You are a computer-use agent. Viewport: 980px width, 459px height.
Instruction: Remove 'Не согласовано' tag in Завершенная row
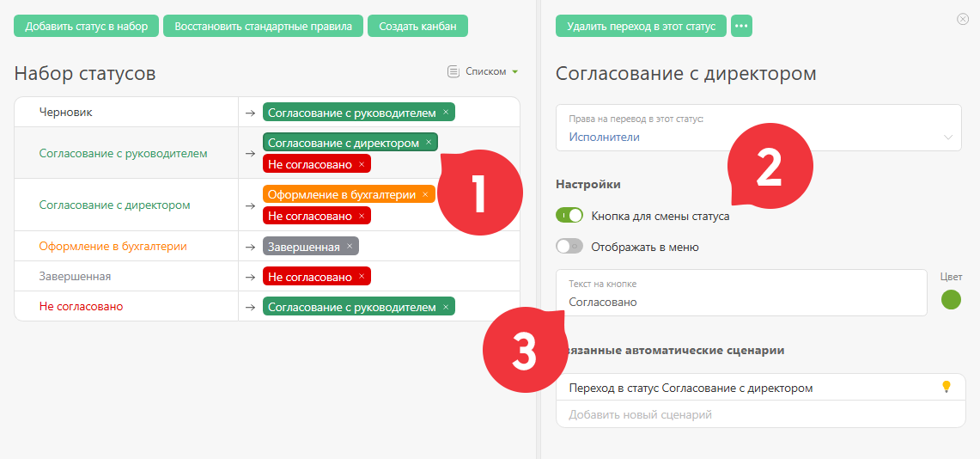362,277
